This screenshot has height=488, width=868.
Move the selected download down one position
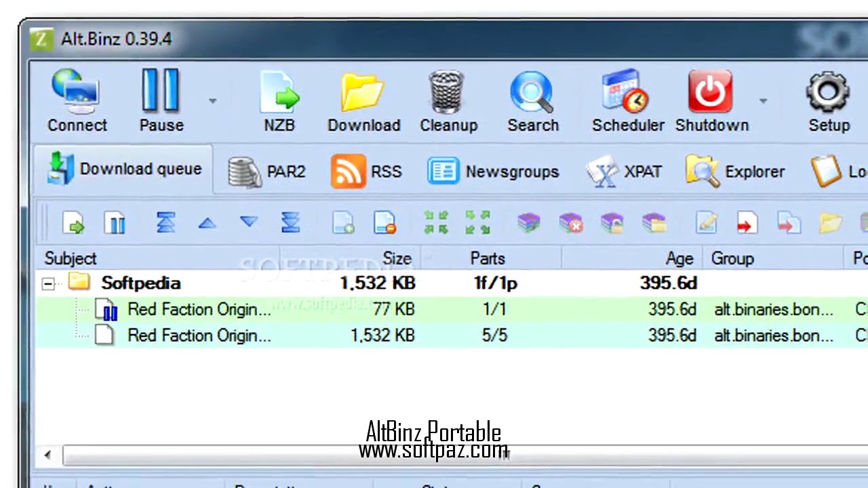coord(248,223)
